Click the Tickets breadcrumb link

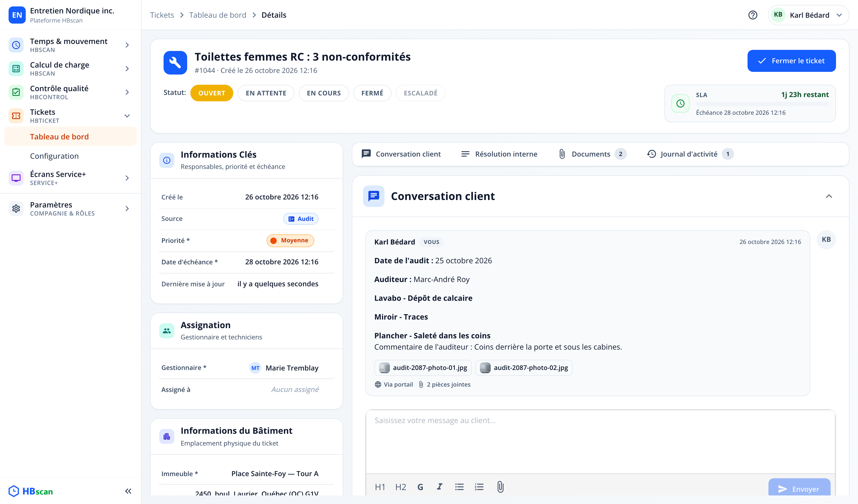tap(162, 15)
